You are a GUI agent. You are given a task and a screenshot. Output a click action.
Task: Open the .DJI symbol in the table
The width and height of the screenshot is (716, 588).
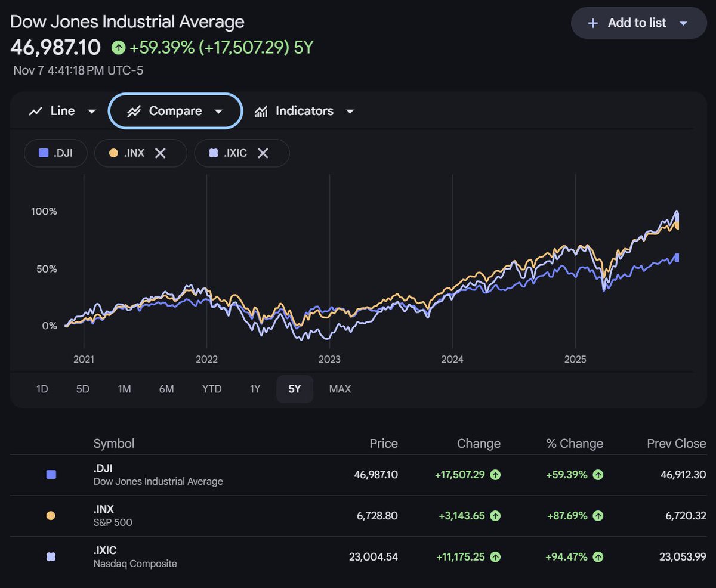click(103, 468)
